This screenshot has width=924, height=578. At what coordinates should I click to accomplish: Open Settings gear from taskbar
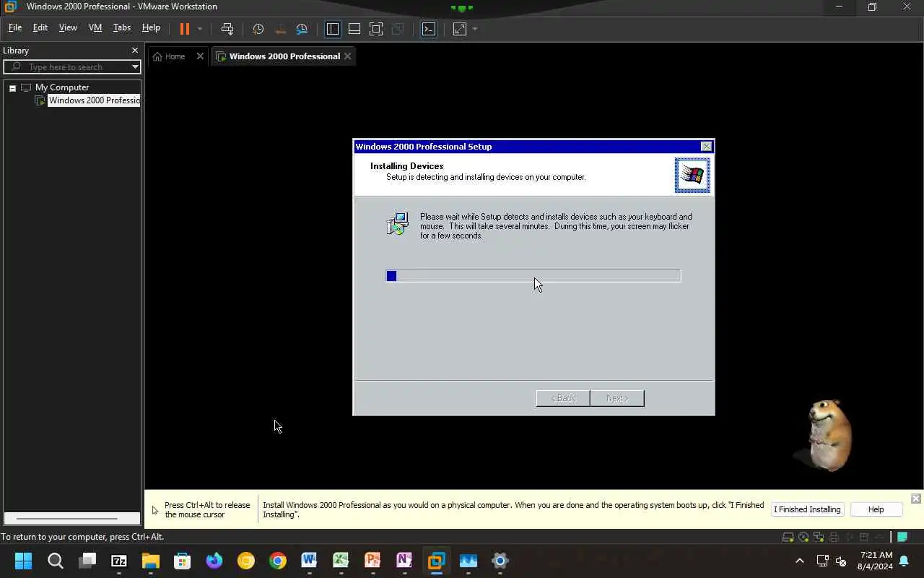[500, 561]
